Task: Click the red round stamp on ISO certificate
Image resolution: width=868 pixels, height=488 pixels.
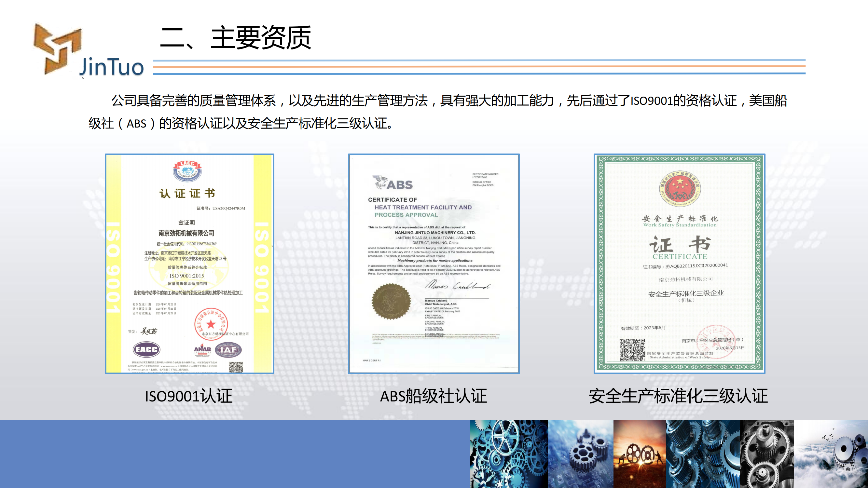Action: 211,324
